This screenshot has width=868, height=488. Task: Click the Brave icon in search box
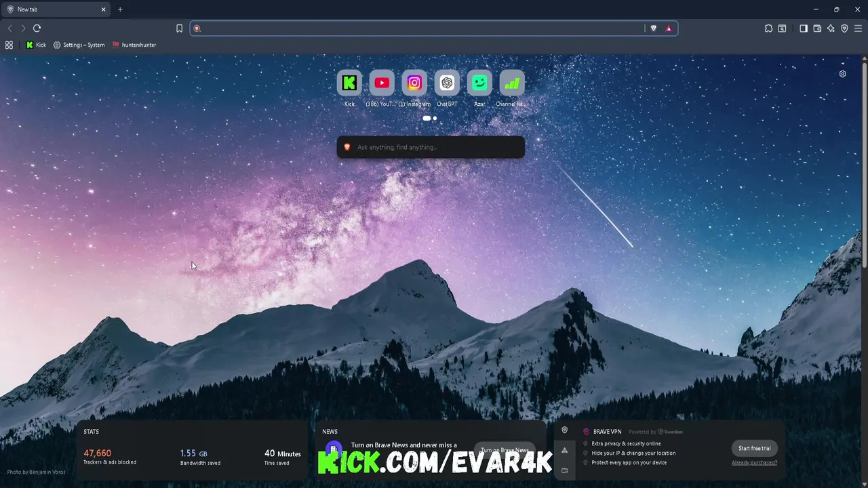pos(347,147)
